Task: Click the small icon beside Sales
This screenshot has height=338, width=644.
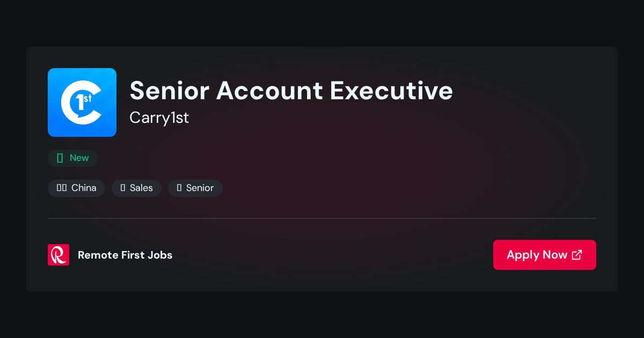Action: click(123, 188)
